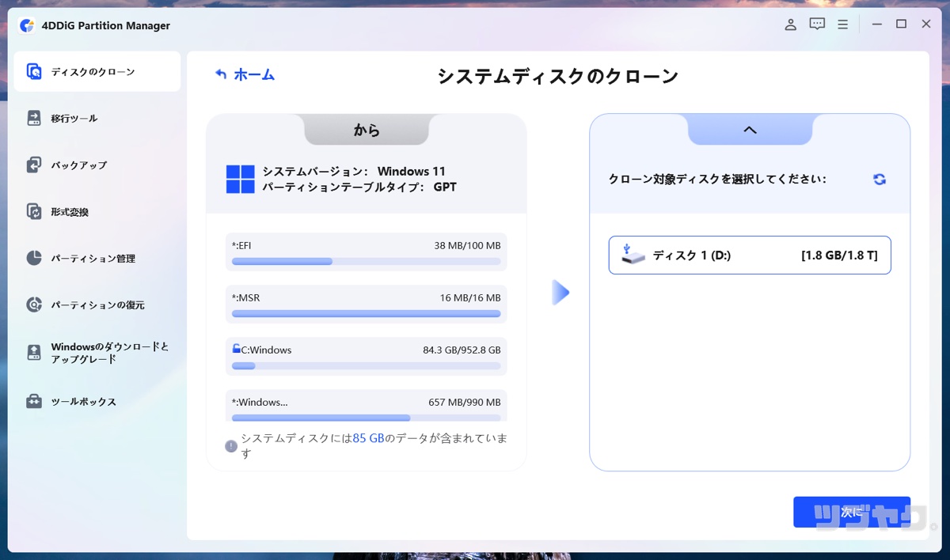Choose ディスク 1 (D:) as target disk

coord(750,255)
